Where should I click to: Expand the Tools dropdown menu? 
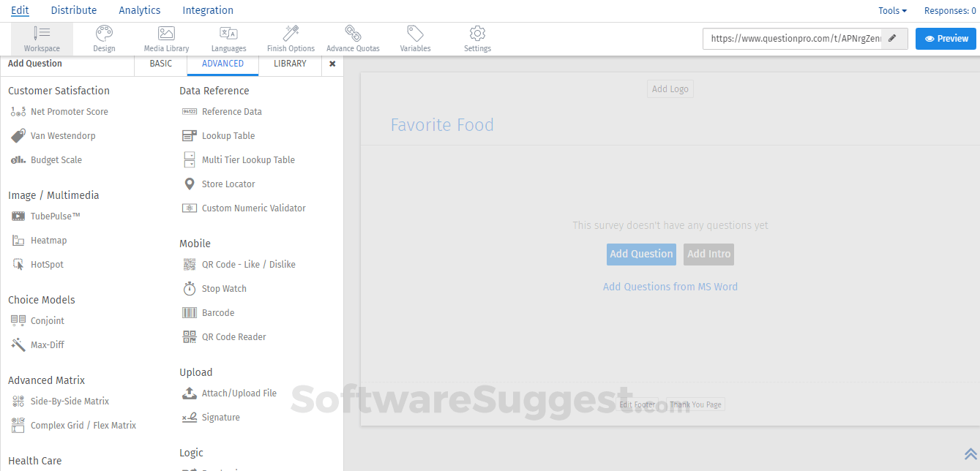892,11
